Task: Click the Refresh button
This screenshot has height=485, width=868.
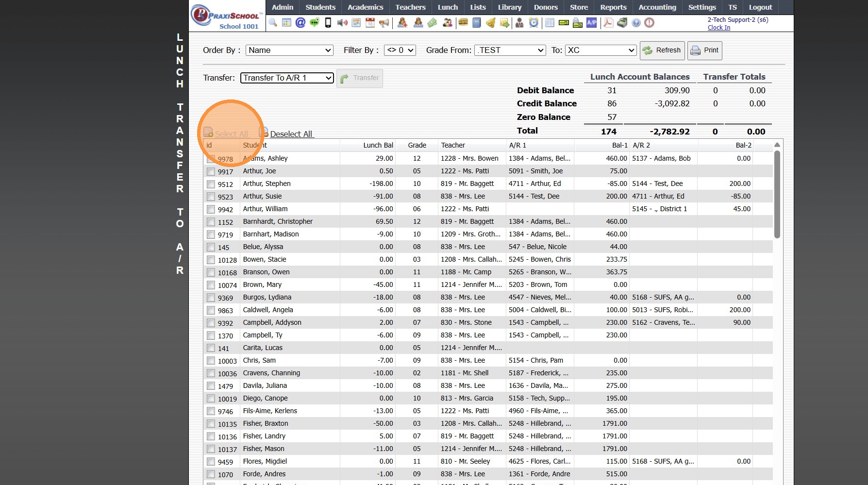Action: tap(662, 50)
